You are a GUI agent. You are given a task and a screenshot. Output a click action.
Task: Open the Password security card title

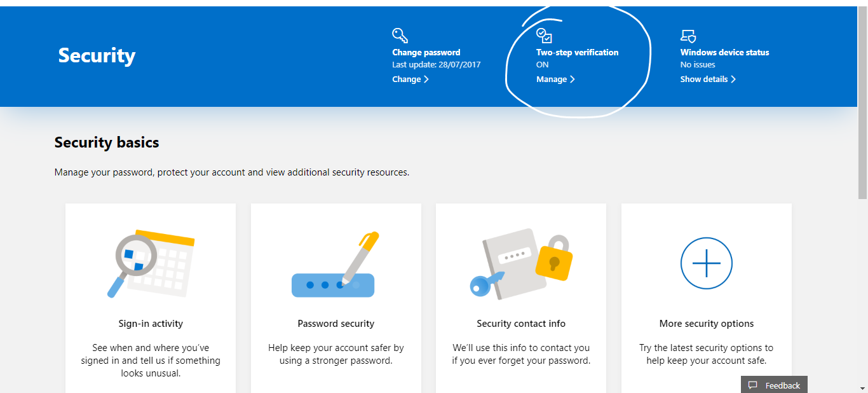pos(336,324)
